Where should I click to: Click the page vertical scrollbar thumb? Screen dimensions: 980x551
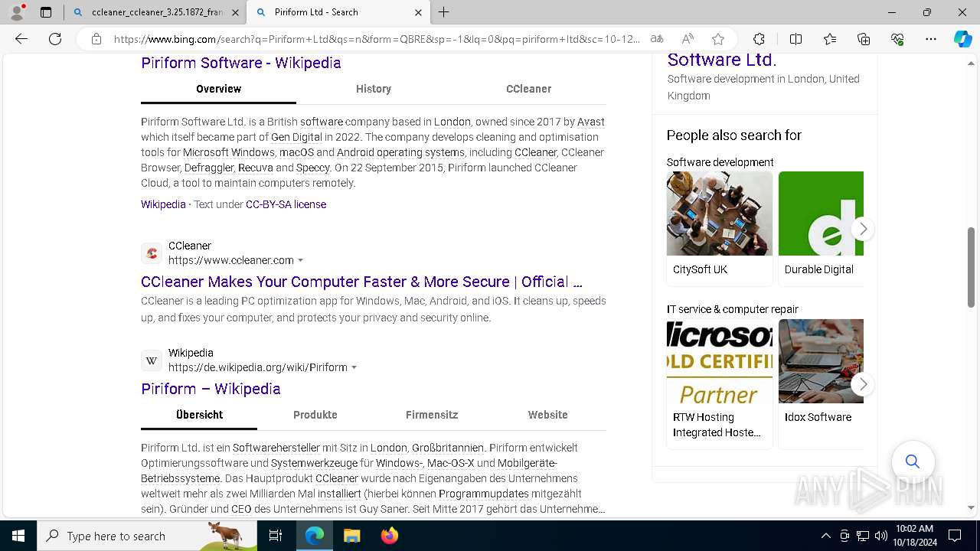click(x=972, y=268)
